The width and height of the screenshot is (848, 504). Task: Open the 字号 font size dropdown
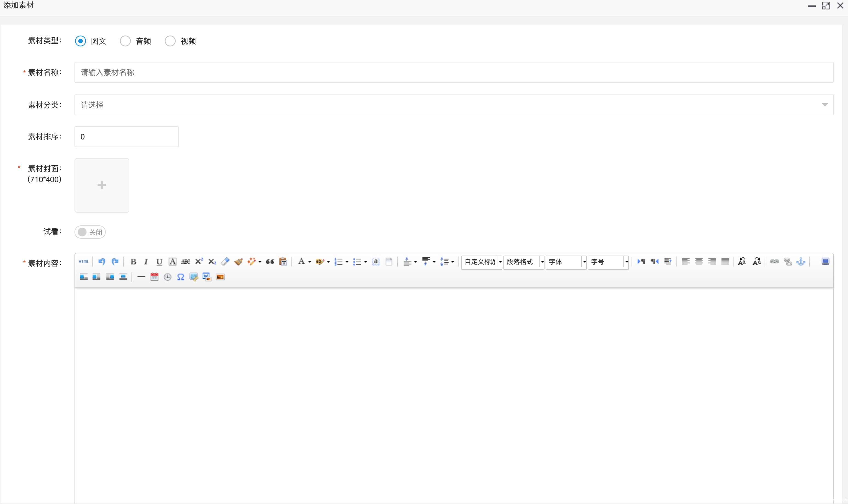[x=608, y=262]
